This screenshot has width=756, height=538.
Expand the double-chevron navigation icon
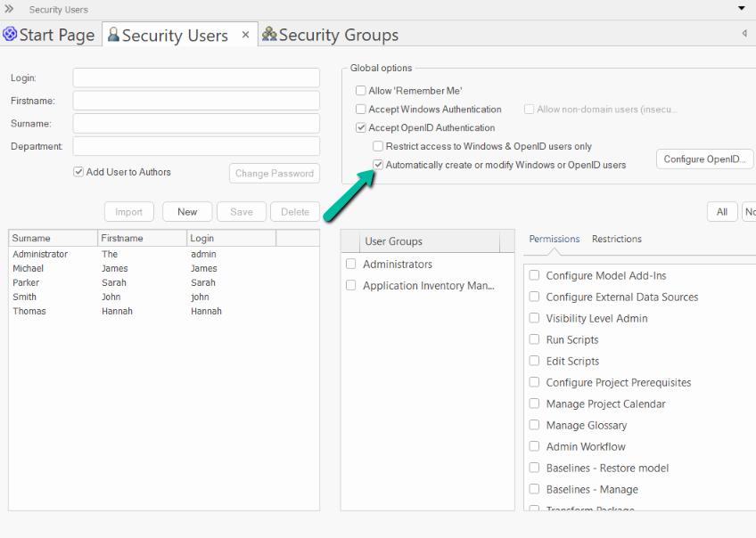pyautogui.click(x=9, y=9)
